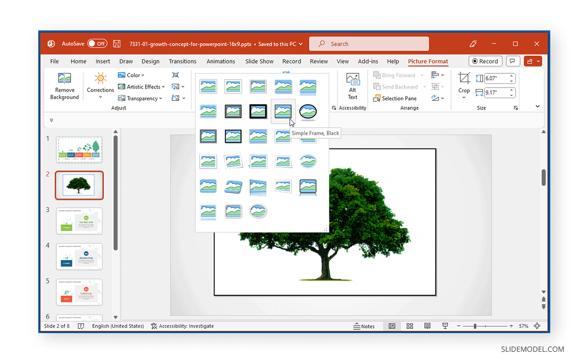Open the Selection Pane
This screenshot has height=364, width=588.
pyautogui.click(x=395, y=98)
